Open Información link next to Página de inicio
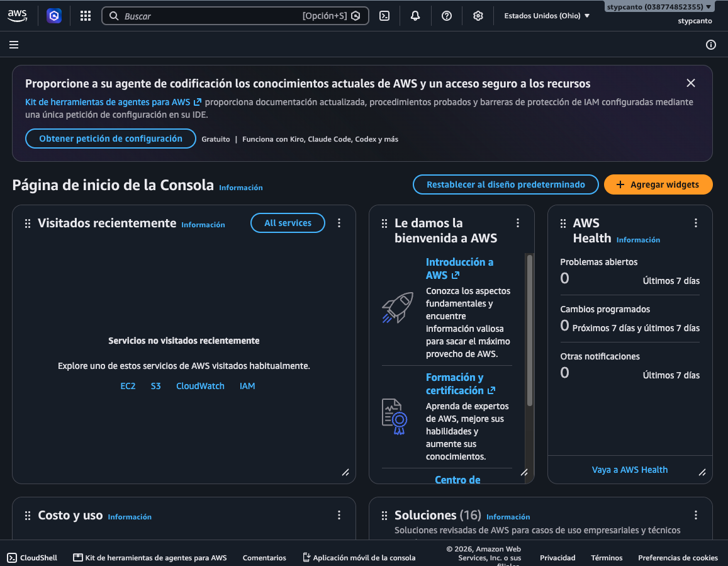 pyautogui.click(x=241, y=188)
